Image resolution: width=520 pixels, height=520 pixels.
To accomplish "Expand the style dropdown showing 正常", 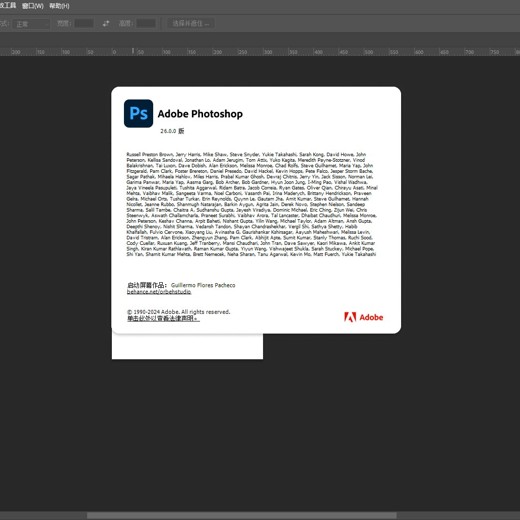I will pyautogui.click(x=31, y=24).
